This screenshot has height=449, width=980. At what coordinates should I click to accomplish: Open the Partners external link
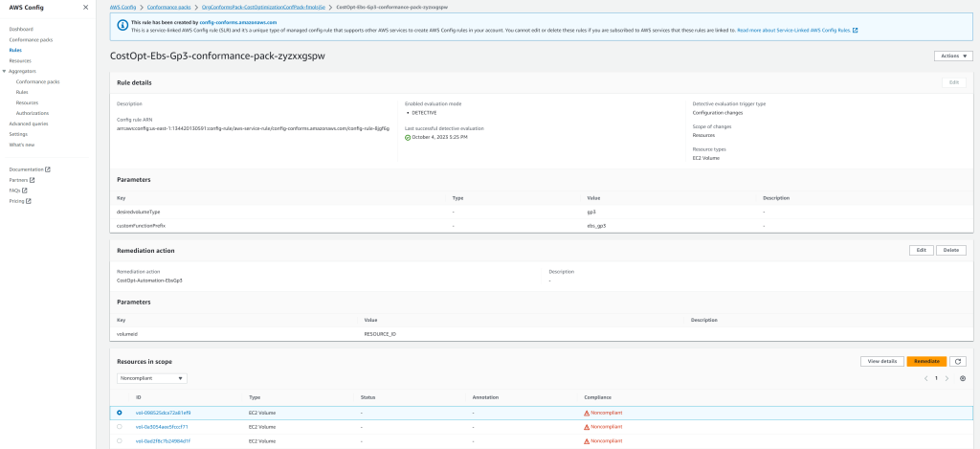[x=22, y=180]
